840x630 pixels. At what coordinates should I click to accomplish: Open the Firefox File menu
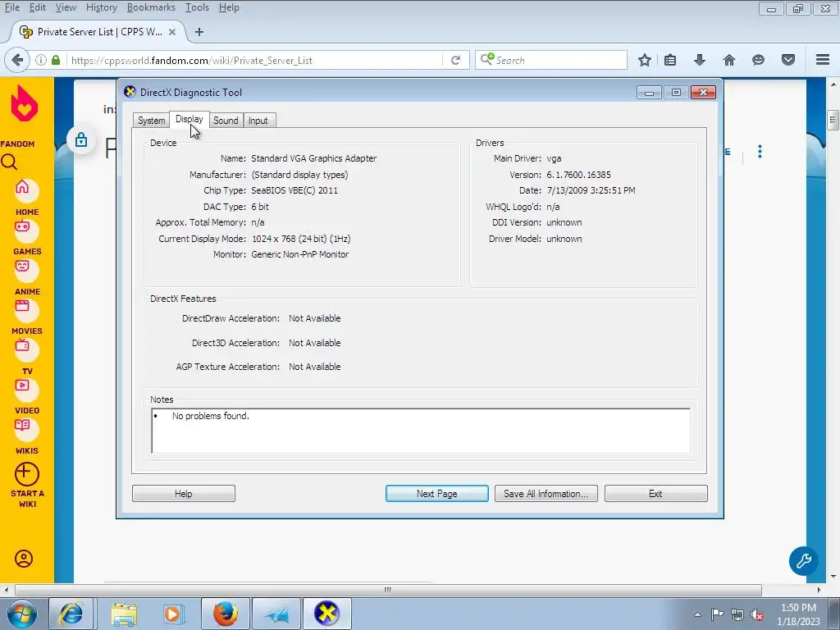point(11,7)
